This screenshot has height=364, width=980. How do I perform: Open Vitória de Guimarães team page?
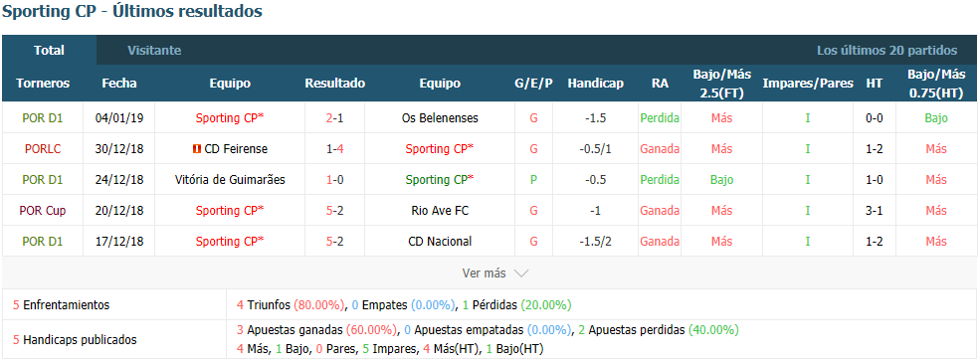(x=230, y=180)
